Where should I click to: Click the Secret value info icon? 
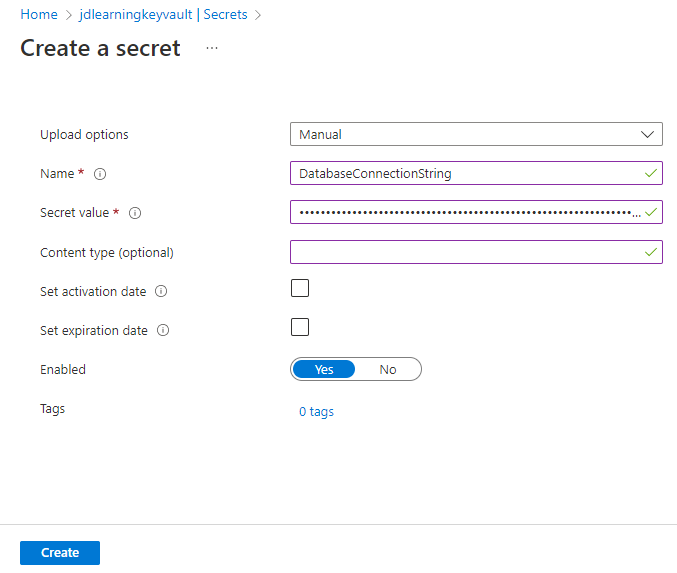click(x=135, y=213)
